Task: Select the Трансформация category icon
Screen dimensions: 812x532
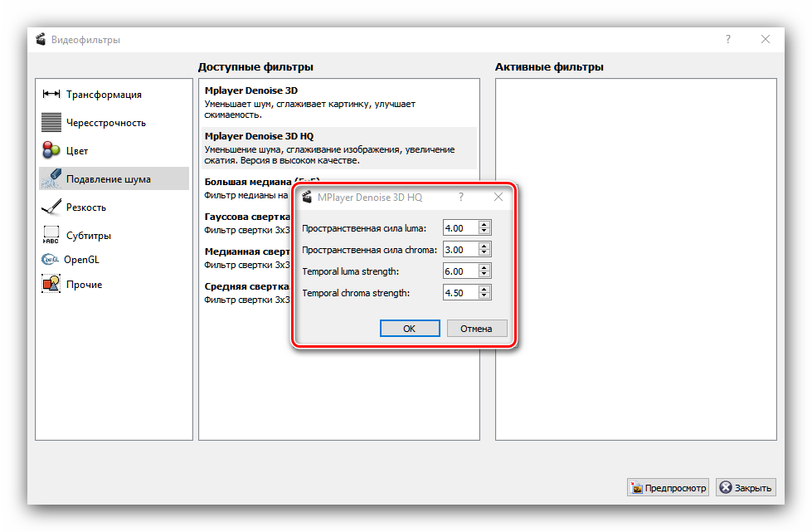Action: point(52,95)
